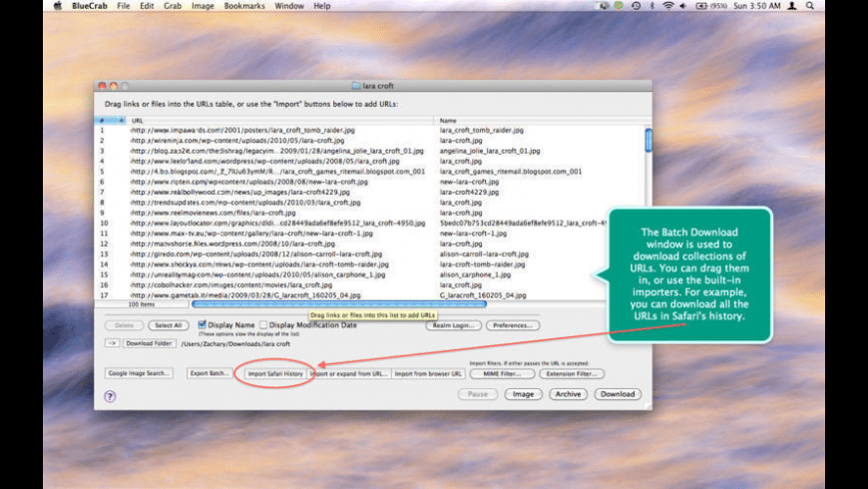Image resolution: width=868 pixels, height=489 pixels.
Task: Select row 10 layoutlocator.com URL
Action: coord(278,224)
